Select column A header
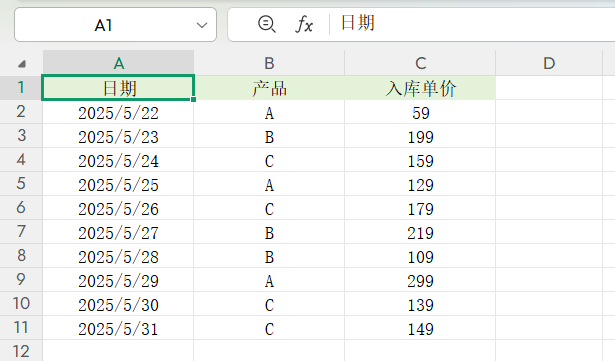 [118, 63]
